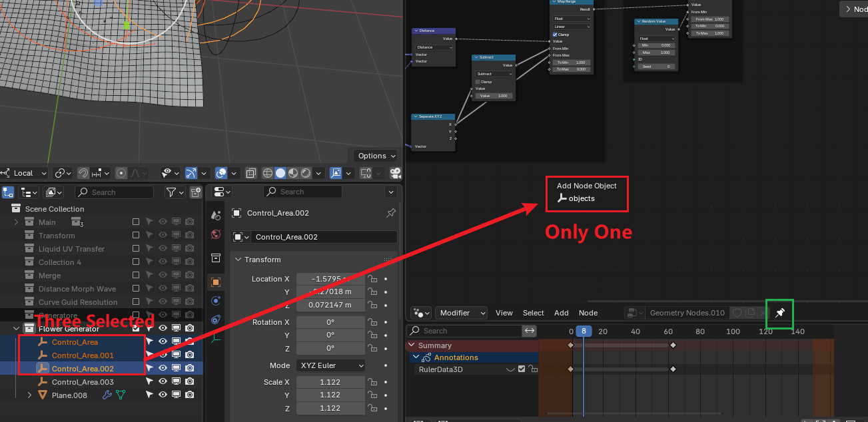Click the Scale Y value field
This screenshot has height=422, width=868.
click(331, 395)
